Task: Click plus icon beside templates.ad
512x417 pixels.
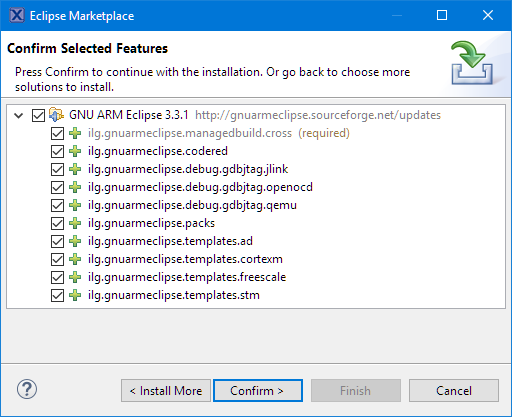Action: tap(75, 241)
